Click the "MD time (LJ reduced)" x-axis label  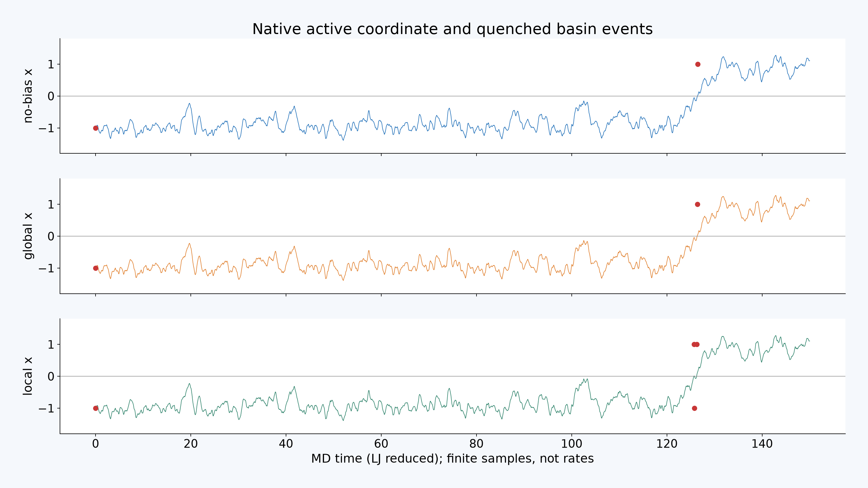coord(452,459)
